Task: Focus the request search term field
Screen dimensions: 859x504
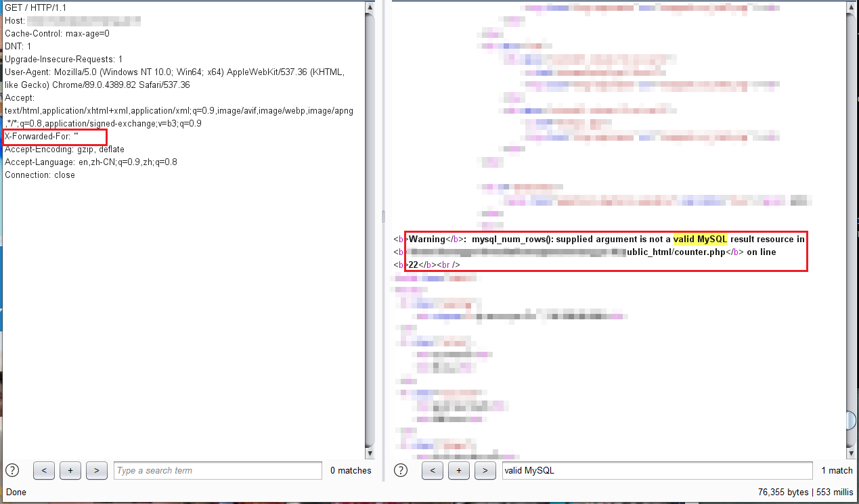Action: click(x=218, y=470)
